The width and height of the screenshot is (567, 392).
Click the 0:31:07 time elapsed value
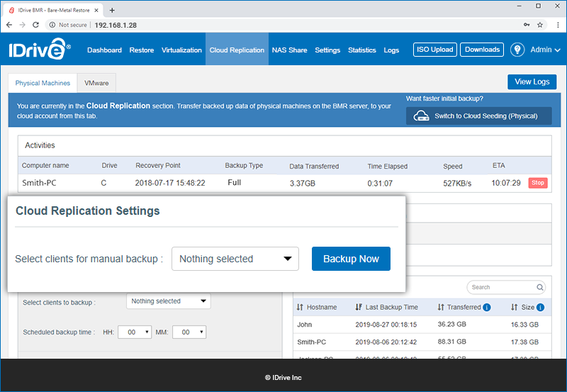pyautogui.click(x=380, y=184)
